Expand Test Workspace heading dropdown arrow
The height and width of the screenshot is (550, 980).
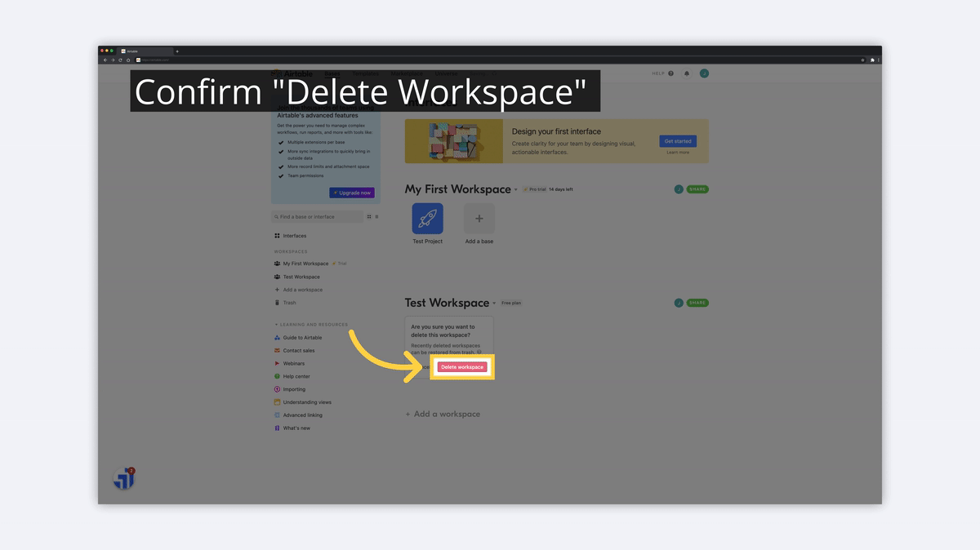pyautogui.click(x=495, y=304)
